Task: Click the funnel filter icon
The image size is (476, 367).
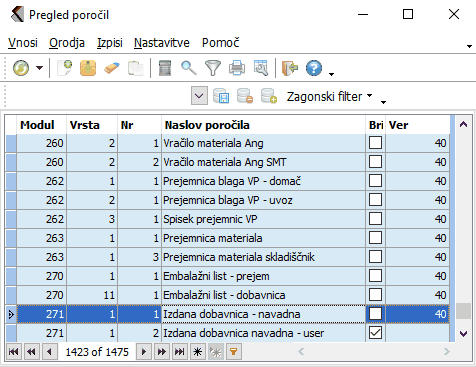Action: pyautogui.click(x=213, y=68)
